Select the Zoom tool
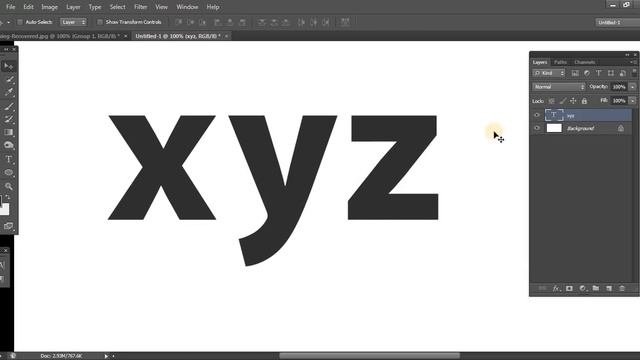The height and width of the screenshot is (360, 640). 9,186
